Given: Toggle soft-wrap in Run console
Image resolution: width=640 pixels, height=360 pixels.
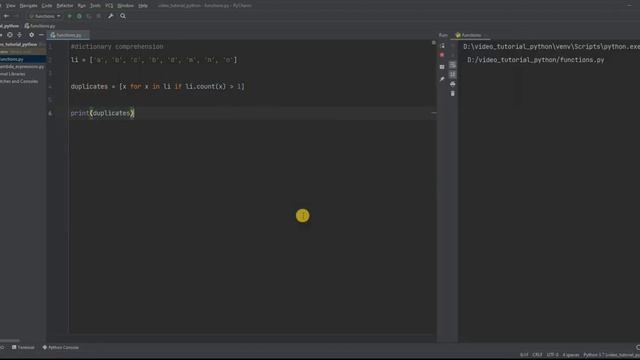Looking at the screenshot, I should pyautogui.click(x=453, y=65).
